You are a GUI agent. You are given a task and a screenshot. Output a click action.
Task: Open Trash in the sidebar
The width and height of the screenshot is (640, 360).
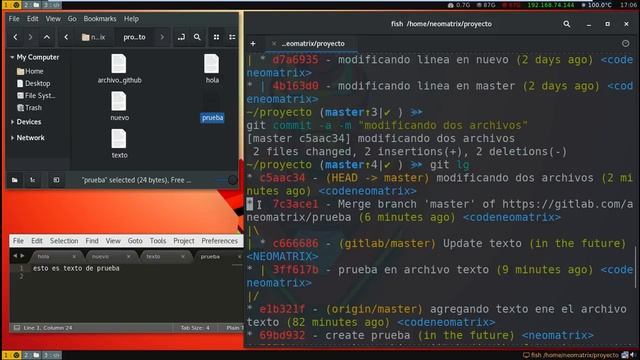pyautogui.click(x=29, y=108)
